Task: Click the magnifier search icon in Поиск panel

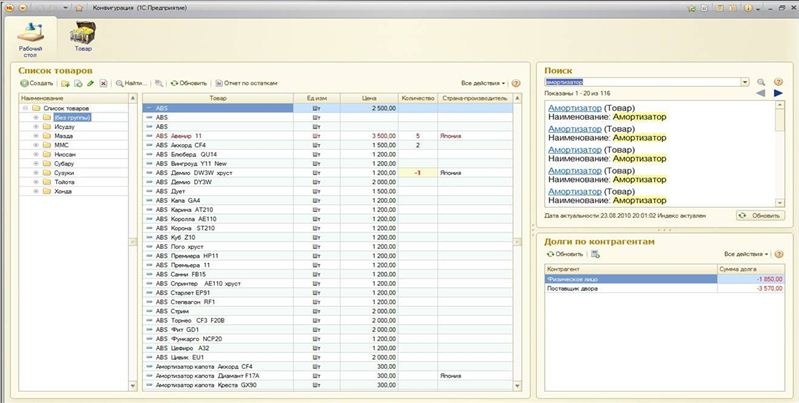Action: point(761,82)
